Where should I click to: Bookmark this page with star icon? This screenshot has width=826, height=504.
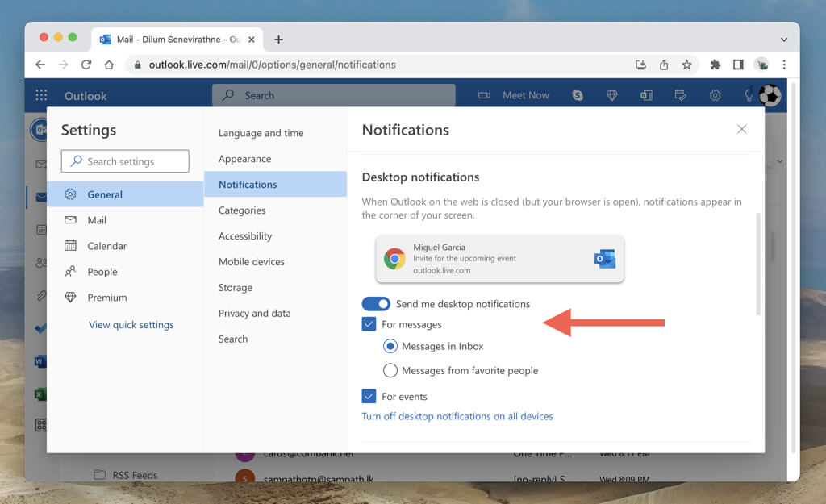[x=686, y=65]
